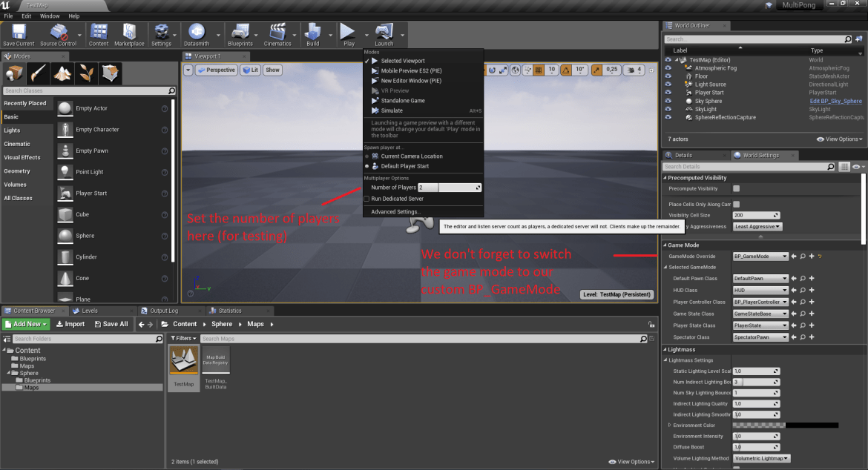This screenshot has height=470, width=868.
Task: Click the Datasmith toolbar icon
Action: click(197, 33)
